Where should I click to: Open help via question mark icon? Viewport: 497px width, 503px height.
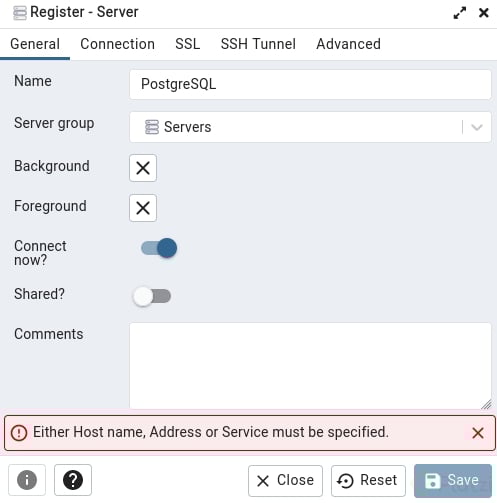[73, 480]
